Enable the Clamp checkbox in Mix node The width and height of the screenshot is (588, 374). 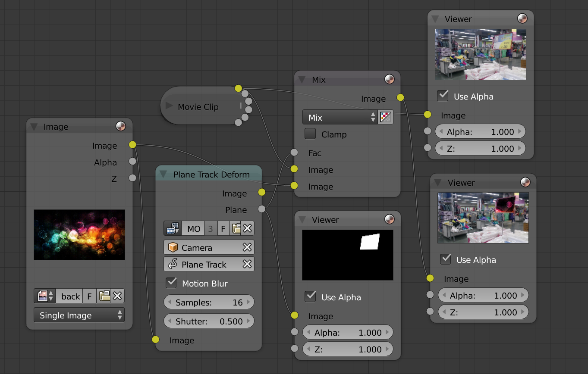[x=310, y=134]
